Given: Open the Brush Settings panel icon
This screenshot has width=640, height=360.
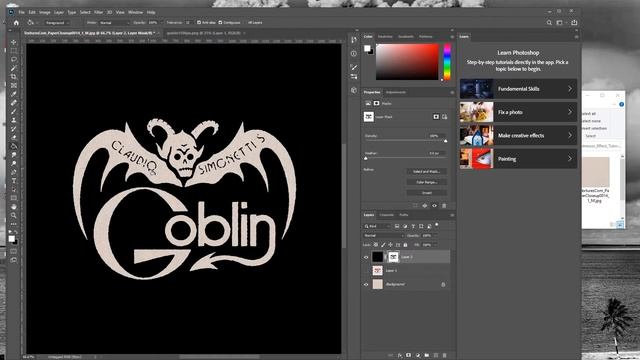Looking at the screenshot, I should click(353, 67).
